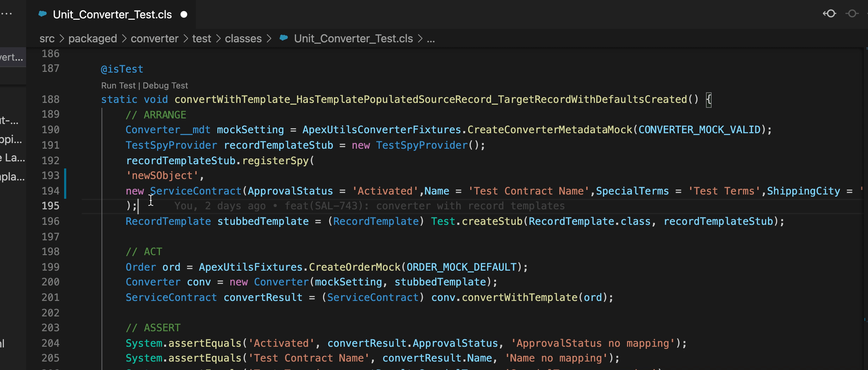Viewport: 868px width, 370px height.
Task: Click the opening brace ending line 188
Action: (x=708, y=99)
